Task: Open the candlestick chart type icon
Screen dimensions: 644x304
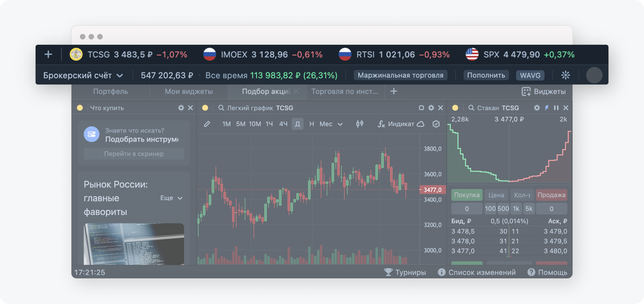Action: (359, 124)
